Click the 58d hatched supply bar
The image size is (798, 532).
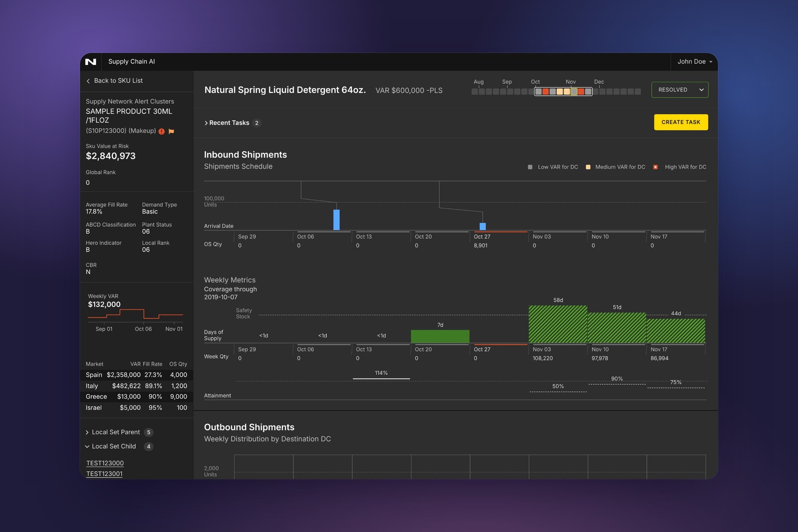pos(558,324)
